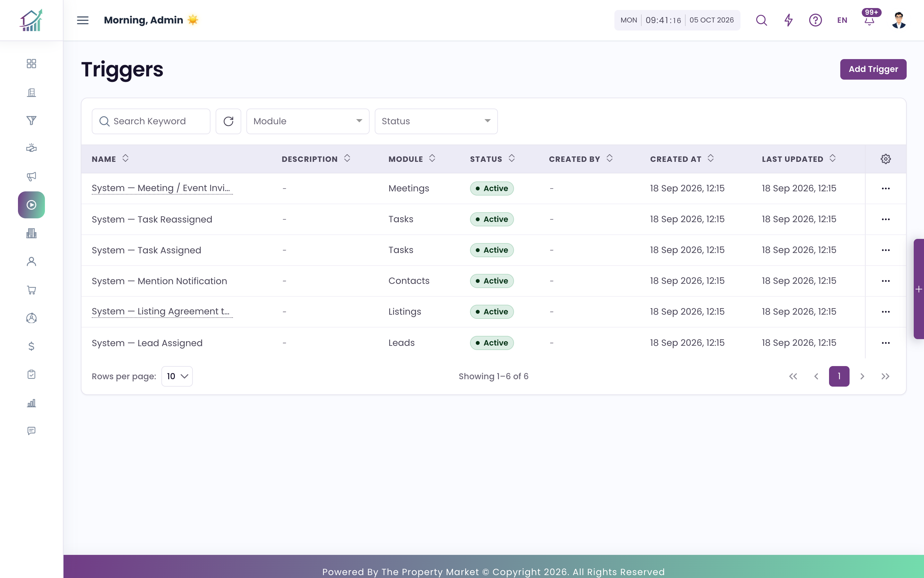Image resolution: width=924 pixels, height=578 pixels.
Task: Open the admin profile avatar
Action: [x=899, y=20]
